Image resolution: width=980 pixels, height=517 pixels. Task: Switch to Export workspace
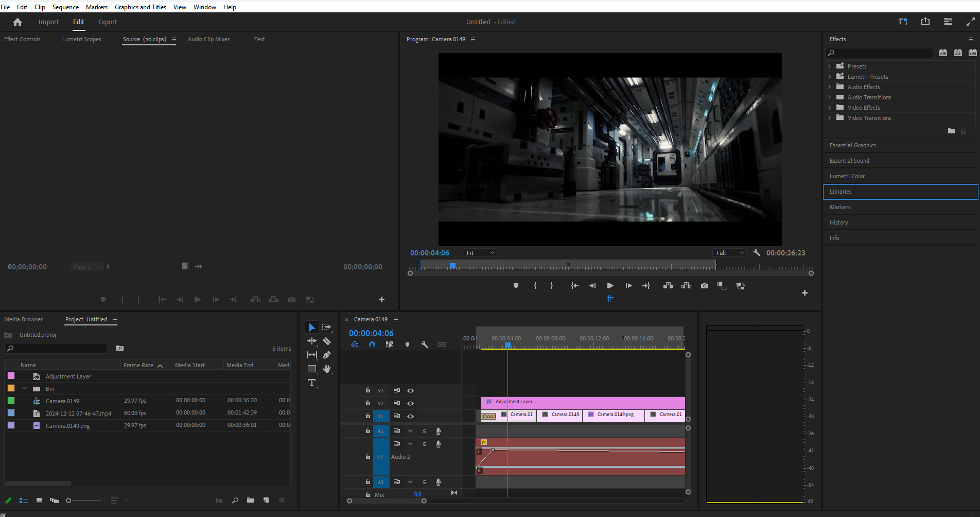coord(108,22)
